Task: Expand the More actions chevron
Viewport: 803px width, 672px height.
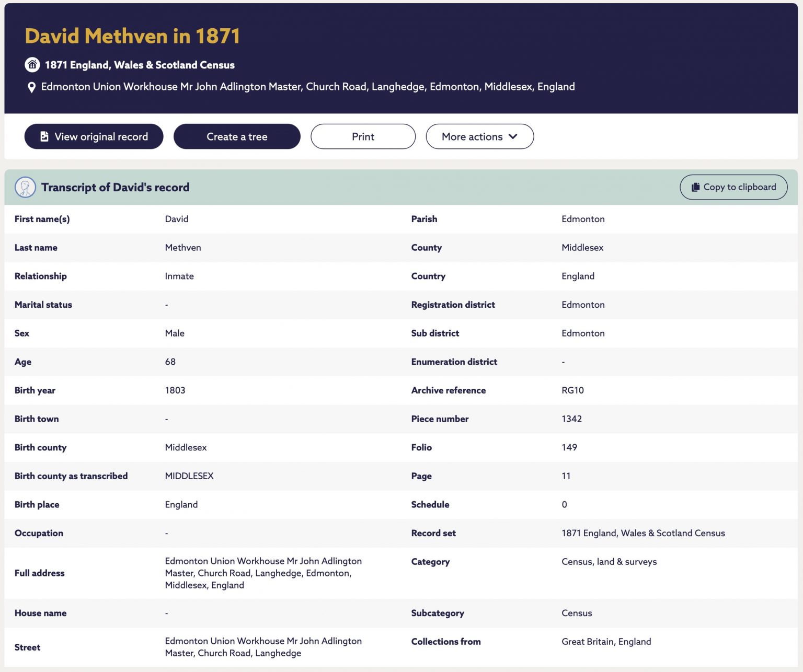Action: pos(513,136)
